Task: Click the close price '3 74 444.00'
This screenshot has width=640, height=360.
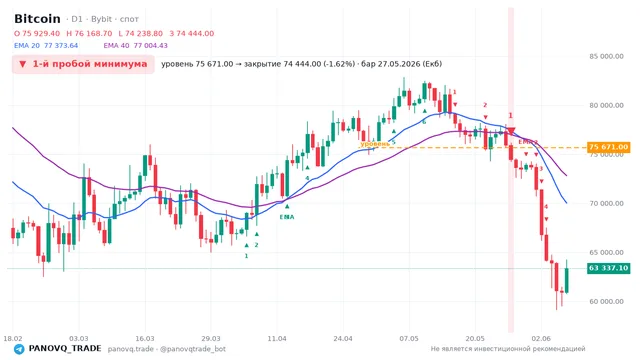Action: pyautogui.click(x=191, y=33)
